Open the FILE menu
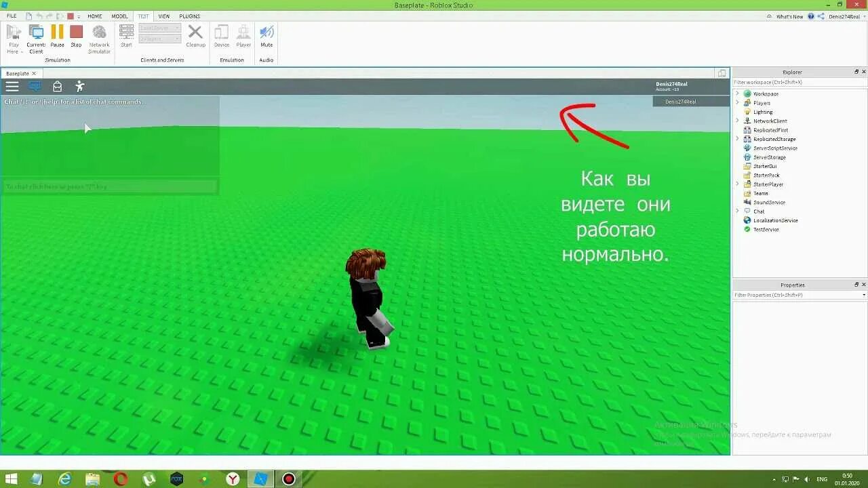 tap(12, 16)
